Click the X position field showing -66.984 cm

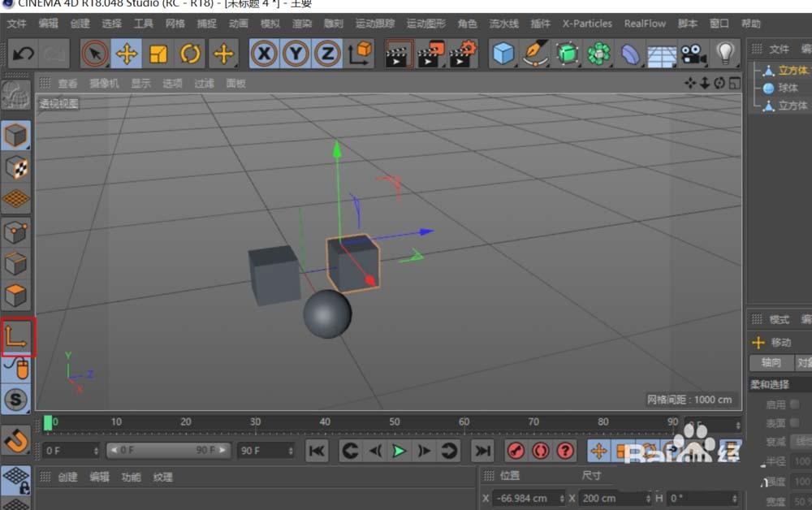(526, 498)
